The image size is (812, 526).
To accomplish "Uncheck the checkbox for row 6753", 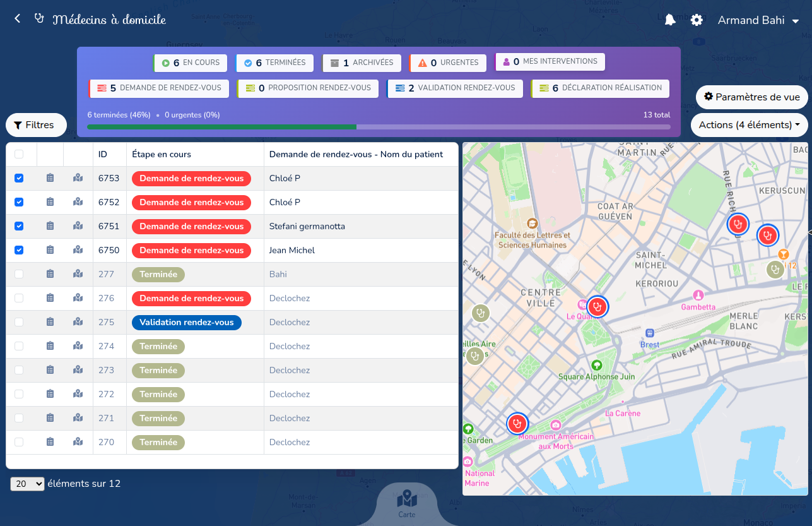I will (x=19, y=178).
